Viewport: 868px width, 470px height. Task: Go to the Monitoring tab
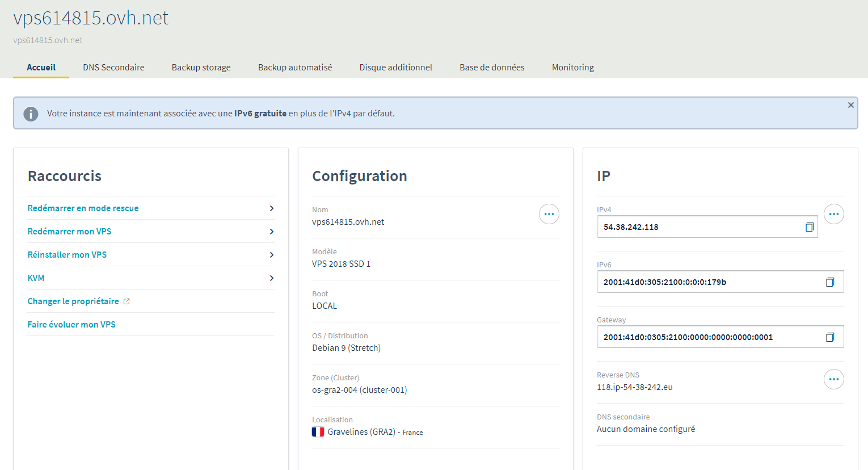(572, 68)
